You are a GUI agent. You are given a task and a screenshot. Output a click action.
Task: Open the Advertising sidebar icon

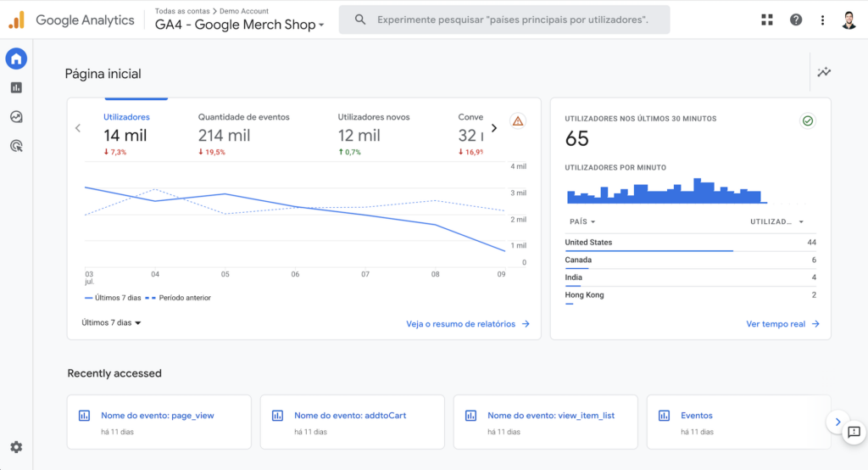pos(16,146)
